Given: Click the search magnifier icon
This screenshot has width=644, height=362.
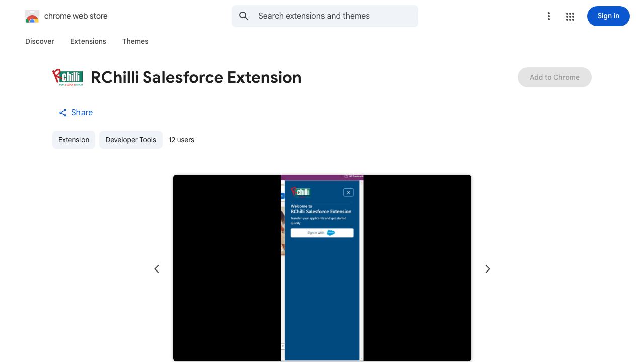Looking at the screenshot, I should [244, 16].
